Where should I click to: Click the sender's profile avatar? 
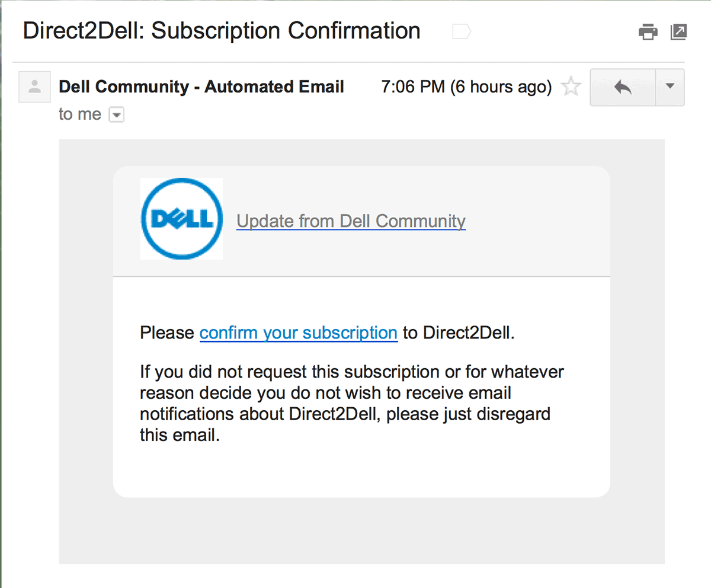35,87
